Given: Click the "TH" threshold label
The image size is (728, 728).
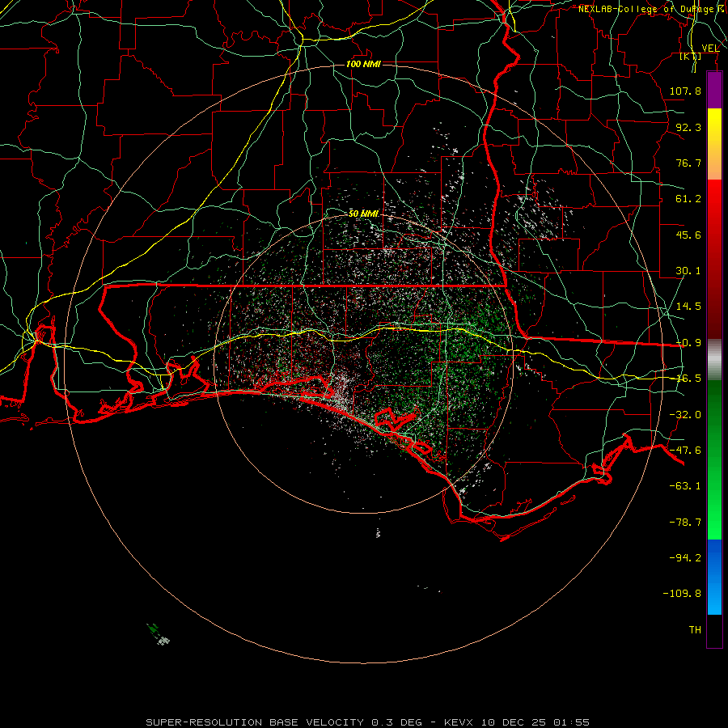Looking at the screenshot, I should click(x=695, y=630).
